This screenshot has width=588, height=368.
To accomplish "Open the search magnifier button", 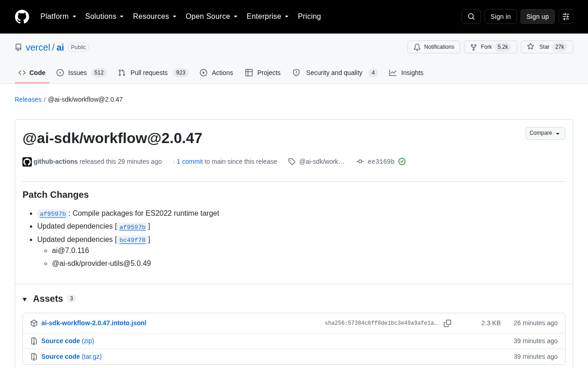I will point(471,17).
